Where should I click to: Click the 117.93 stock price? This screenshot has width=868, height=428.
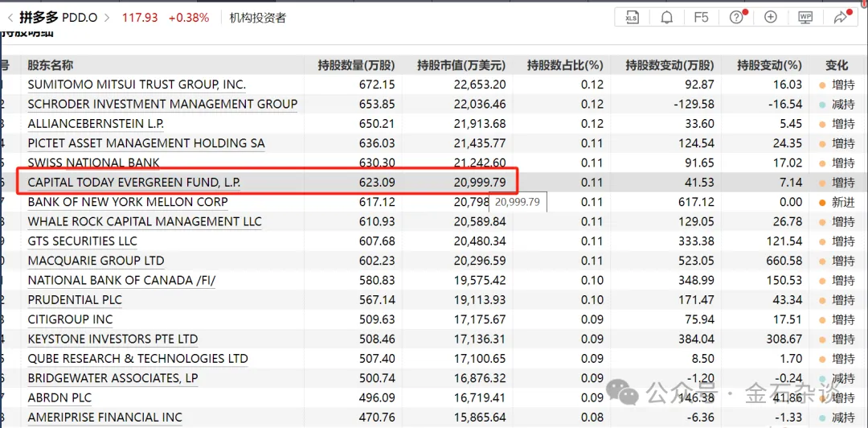click(140, 18)
